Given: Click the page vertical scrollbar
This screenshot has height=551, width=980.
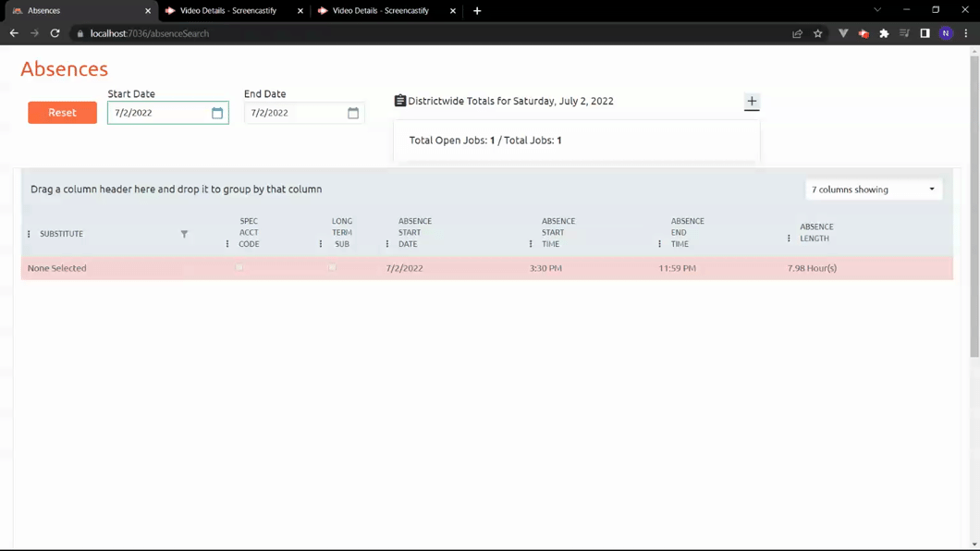Looking at the screenshot, I should click(x=974, y=206).
